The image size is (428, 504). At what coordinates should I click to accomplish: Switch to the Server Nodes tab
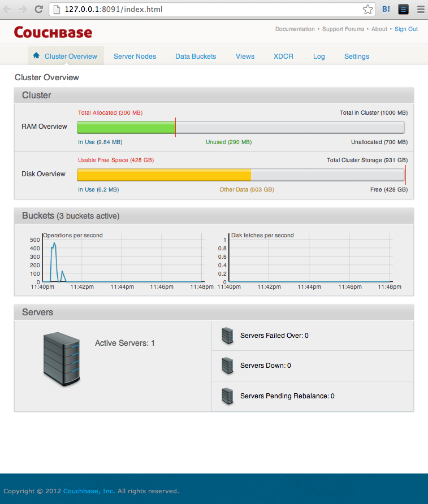tap(135, 57)
